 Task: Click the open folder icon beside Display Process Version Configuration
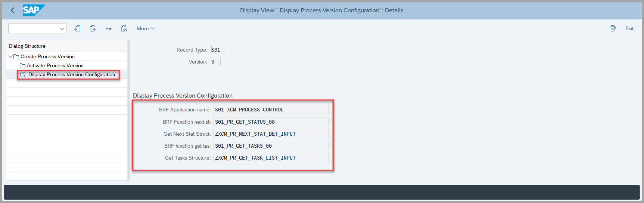pos(23,75)
